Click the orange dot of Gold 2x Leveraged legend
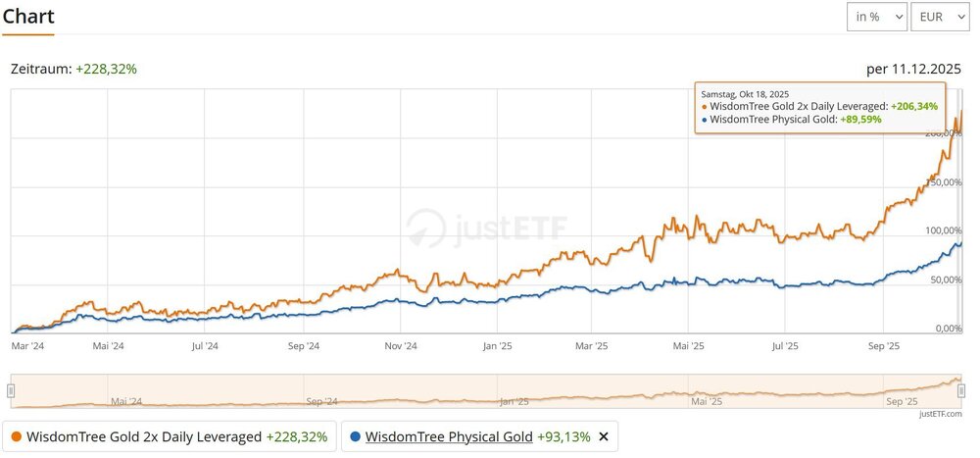Viewport: 980px width, 458px height. coord(17,437)
